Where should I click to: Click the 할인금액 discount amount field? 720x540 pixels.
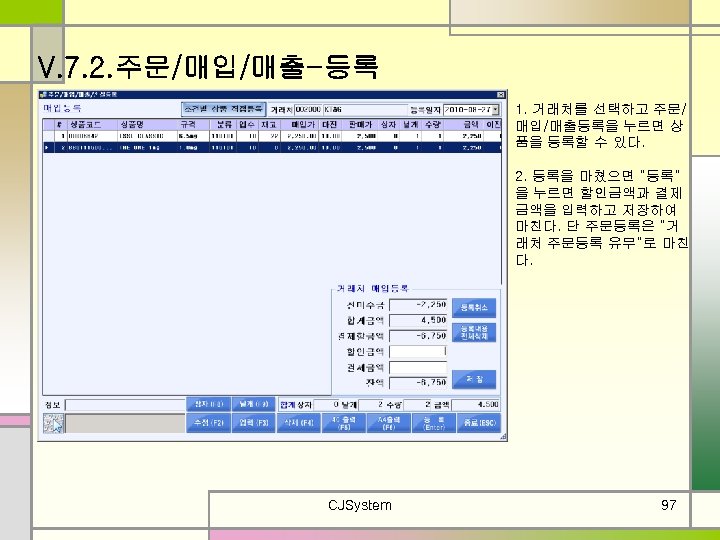coord(418,352)
